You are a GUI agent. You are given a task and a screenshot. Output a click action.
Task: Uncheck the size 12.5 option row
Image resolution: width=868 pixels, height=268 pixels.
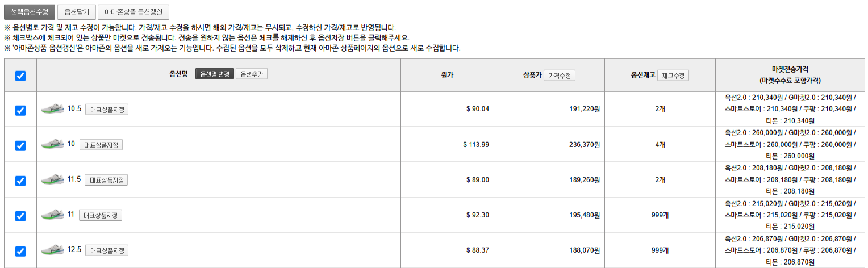tap(20, 251)
